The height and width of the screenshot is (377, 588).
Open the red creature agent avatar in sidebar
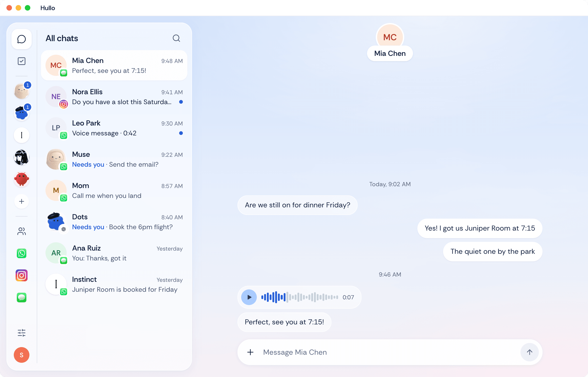22,179
